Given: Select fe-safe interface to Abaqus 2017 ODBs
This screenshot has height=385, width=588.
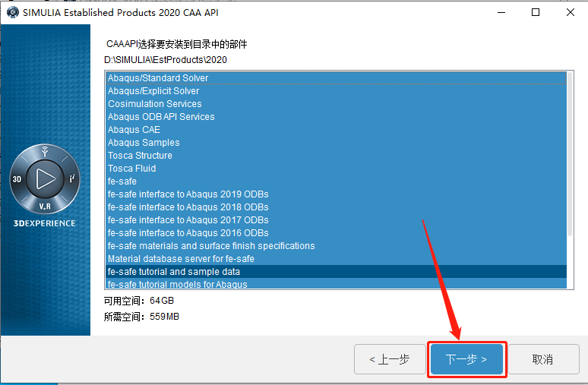Looking at the screenshot, I should (336, 220).
